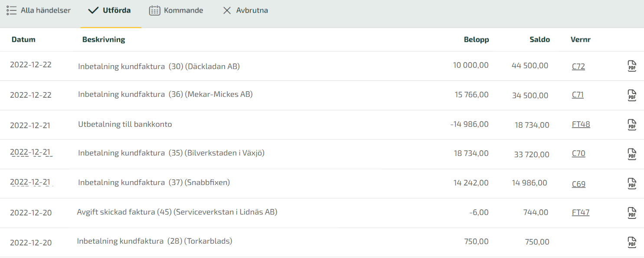The width and height of the screenshot is (644, 258).
Task: Open PDF for Mekar-Mickes AB payment
Action: click(x=632, y=95)
